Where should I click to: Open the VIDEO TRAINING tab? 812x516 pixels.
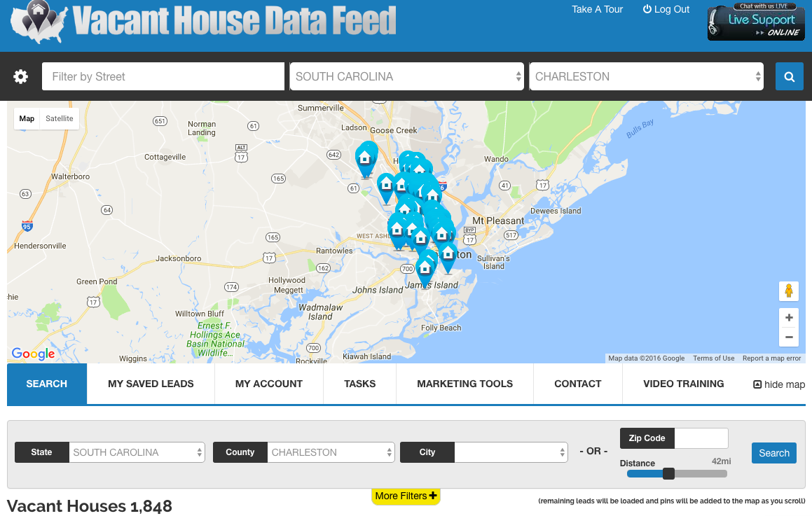pyautogui.click(x=684, y=384)
